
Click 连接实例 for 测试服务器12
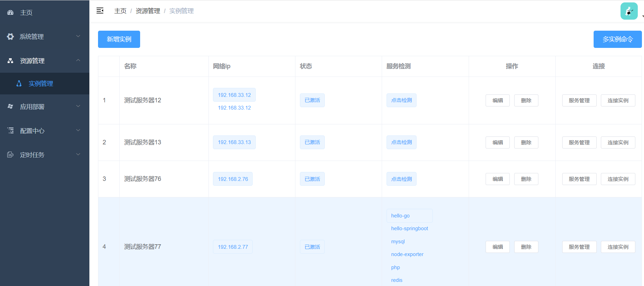coord(618,101)
